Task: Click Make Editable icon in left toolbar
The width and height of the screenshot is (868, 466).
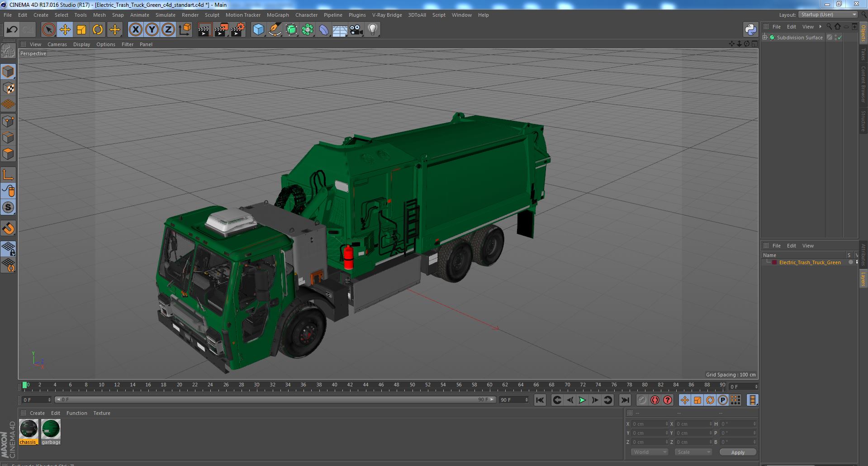Action: coord(8,51)
